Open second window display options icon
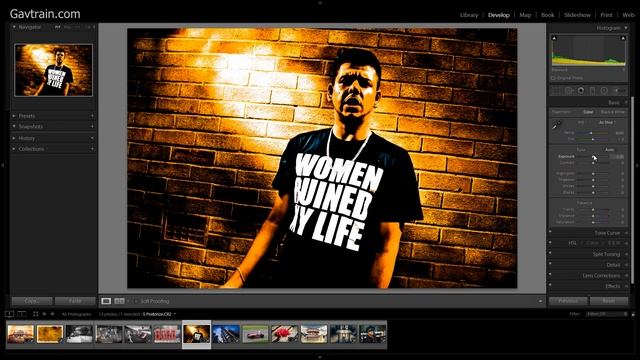This screenshot has height=360, width=640. (x=22, y=314)
